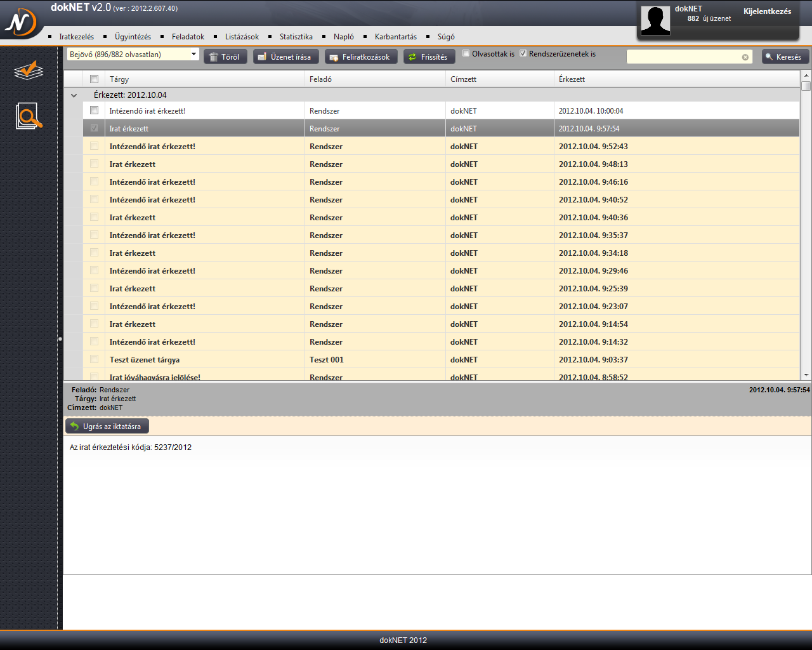
Task: Sort by the Érkezett column header
Action: coord(677,79)
